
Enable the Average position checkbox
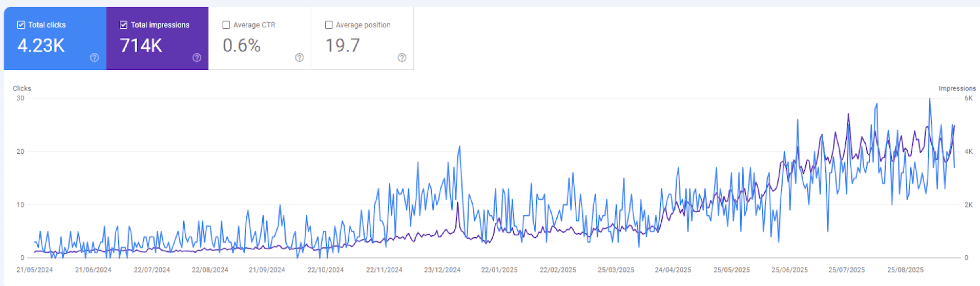(x=329, y=24)
